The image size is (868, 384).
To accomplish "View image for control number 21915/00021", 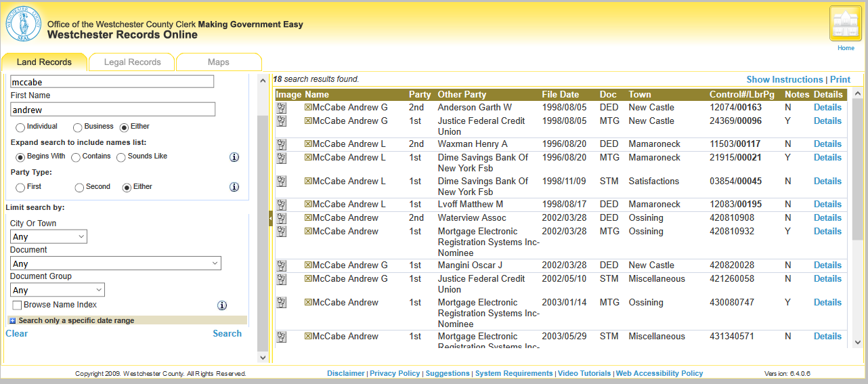I will (282, 158).
